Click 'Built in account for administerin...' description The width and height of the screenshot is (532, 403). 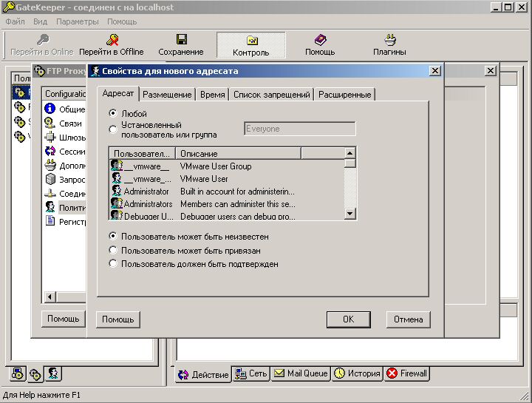point(237,192)
